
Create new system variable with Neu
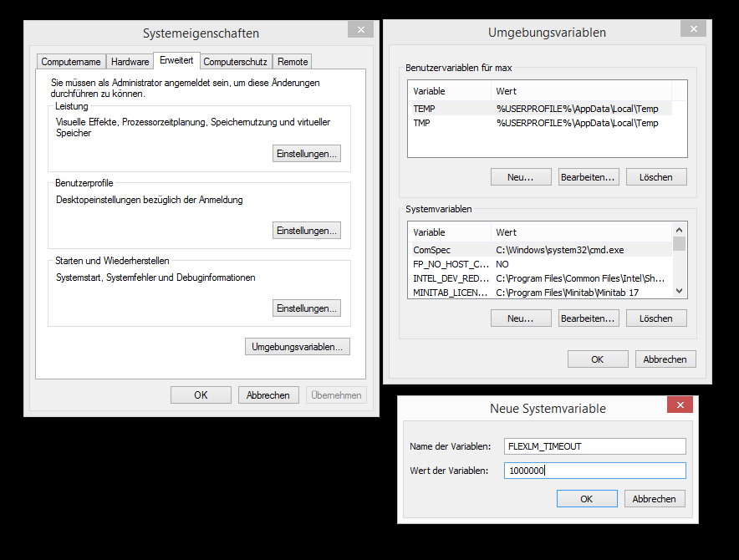click(521, 318)
